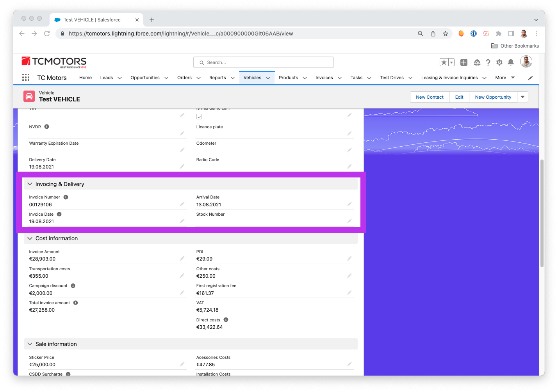Show info tooltip for NVDR

point(47,127)
